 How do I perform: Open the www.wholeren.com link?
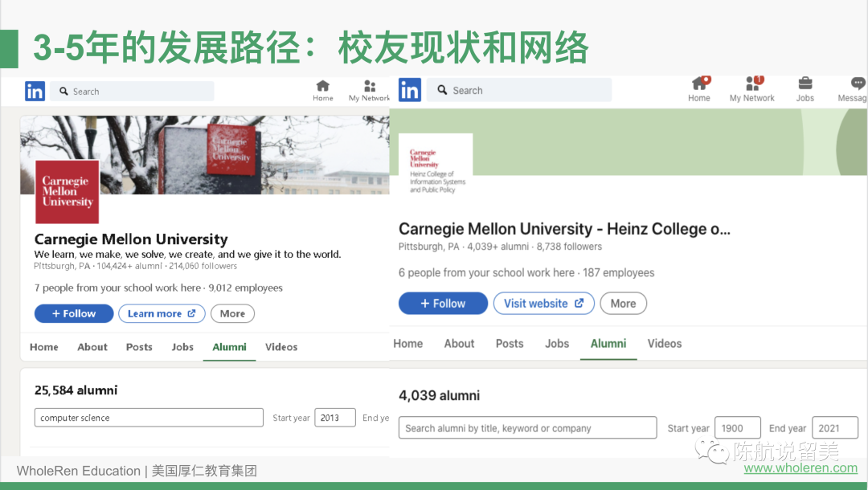[x=800, y=468]
